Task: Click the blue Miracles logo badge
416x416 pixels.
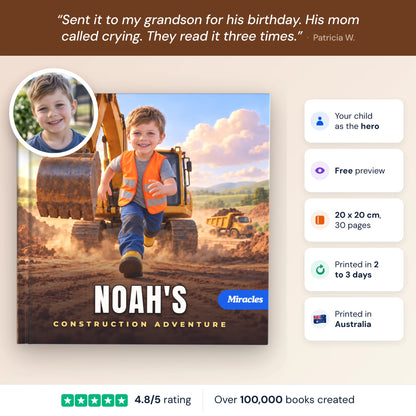Action: [x=243, y=299]
